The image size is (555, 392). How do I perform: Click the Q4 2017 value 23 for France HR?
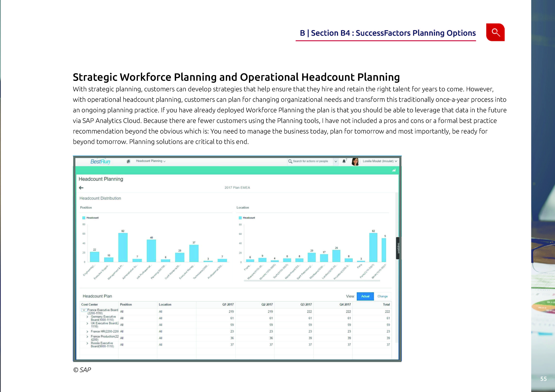[x=349, y=331]
